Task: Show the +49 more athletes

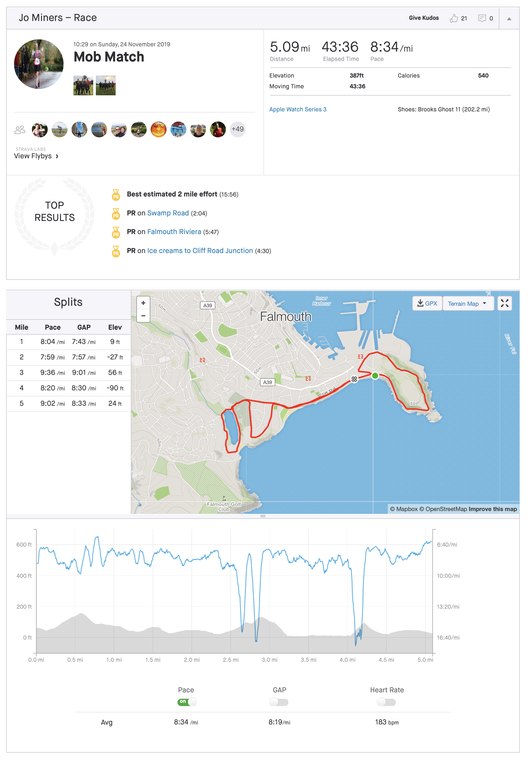Action: (x=237, y=129)
